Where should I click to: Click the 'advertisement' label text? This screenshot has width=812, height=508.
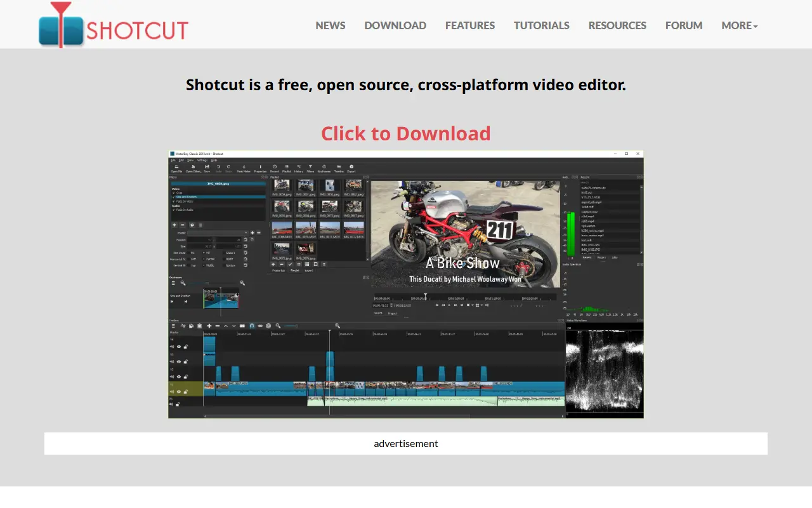pos(406,443)
